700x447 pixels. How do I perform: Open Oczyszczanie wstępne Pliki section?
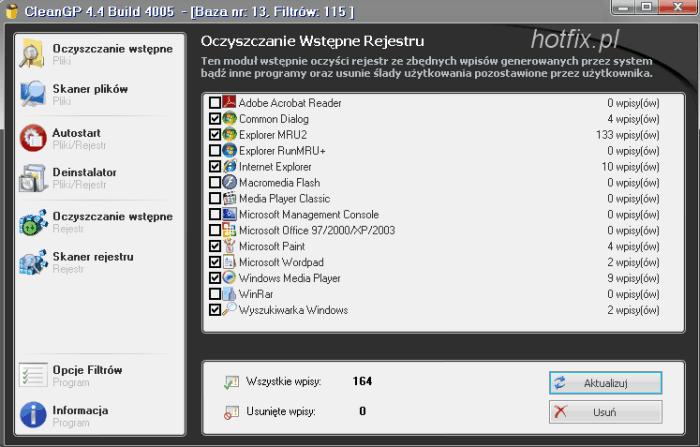click(x=111, y=53)
